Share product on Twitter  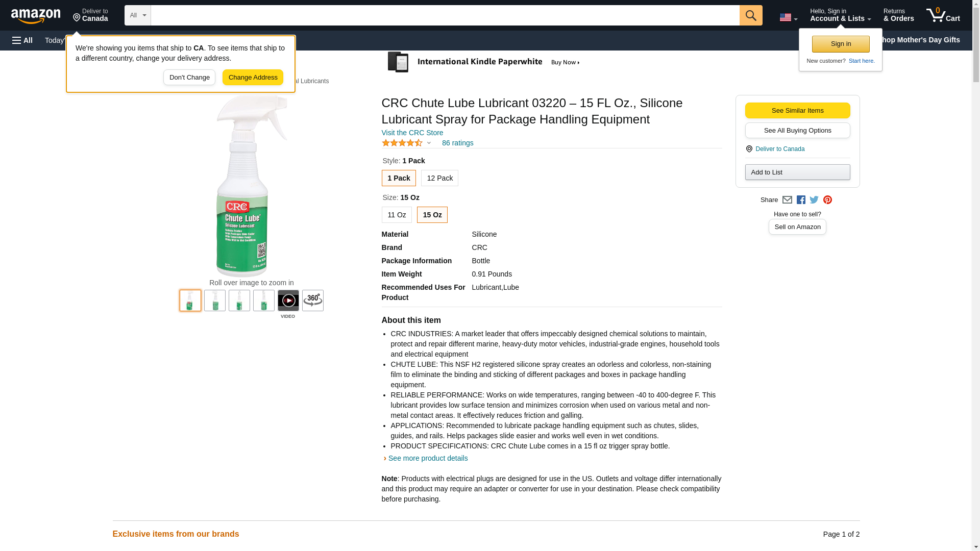(x=814, y=200)
